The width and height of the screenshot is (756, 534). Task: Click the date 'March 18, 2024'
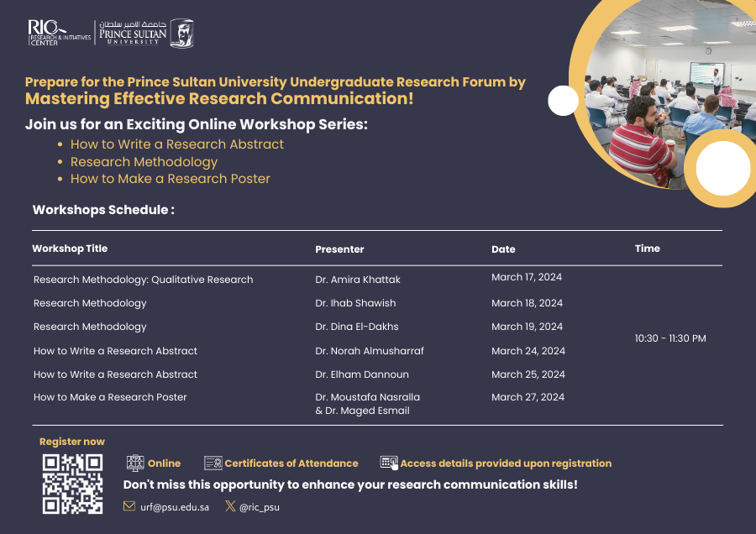pyautogui.click(x=527, y=303)
